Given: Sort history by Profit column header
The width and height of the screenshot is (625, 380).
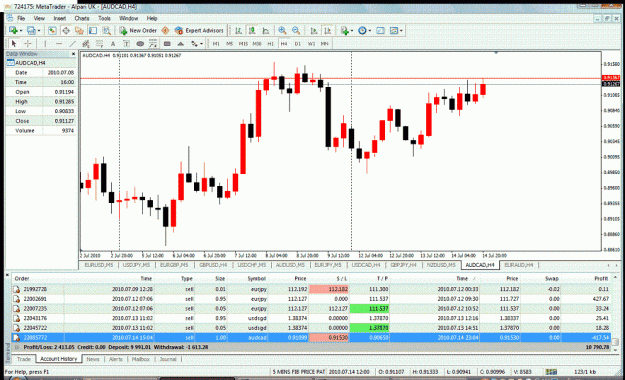Looking at the screenshot, I should (x=601, y=278).
